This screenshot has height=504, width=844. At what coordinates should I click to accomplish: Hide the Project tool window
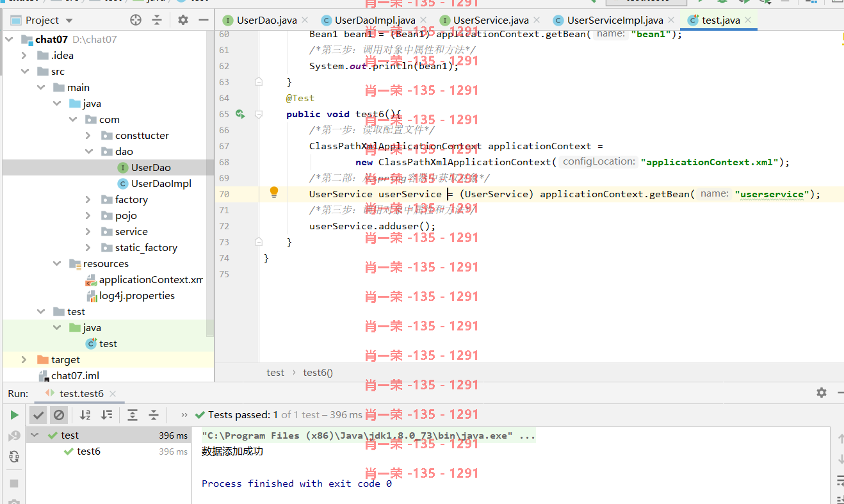click(204, 20)
